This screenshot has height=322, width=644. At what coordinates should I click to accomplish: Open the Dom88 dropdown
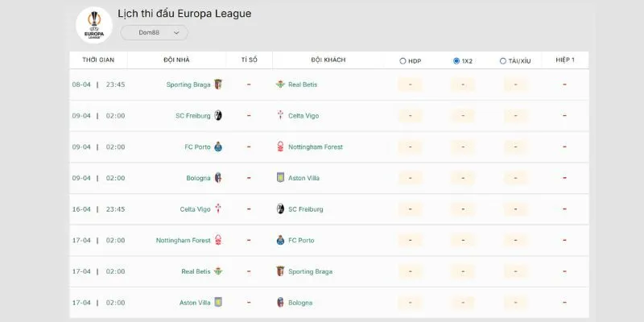155,33
